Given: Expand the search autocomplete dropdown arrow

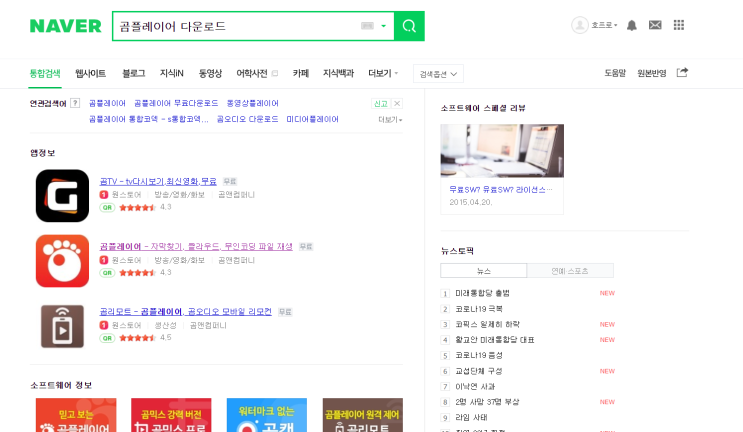Looking at the screenshot, I should [x=384, y=26].
